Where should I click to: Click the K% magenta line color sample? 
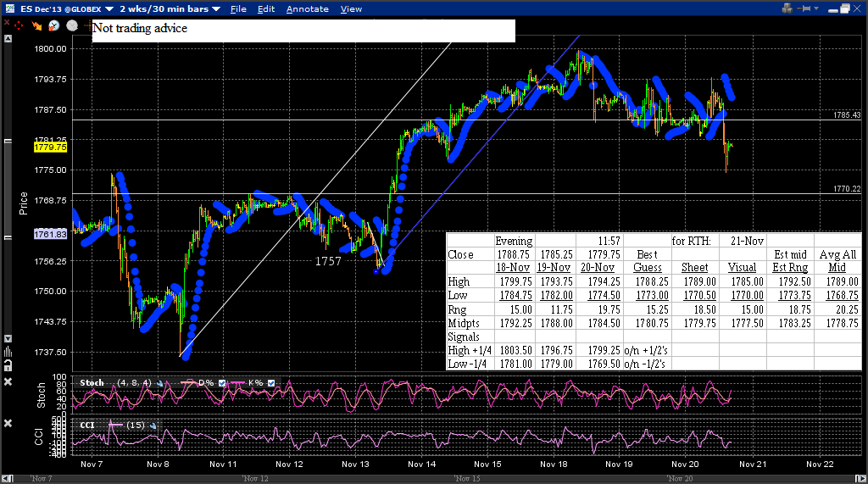tap(237, 383)
